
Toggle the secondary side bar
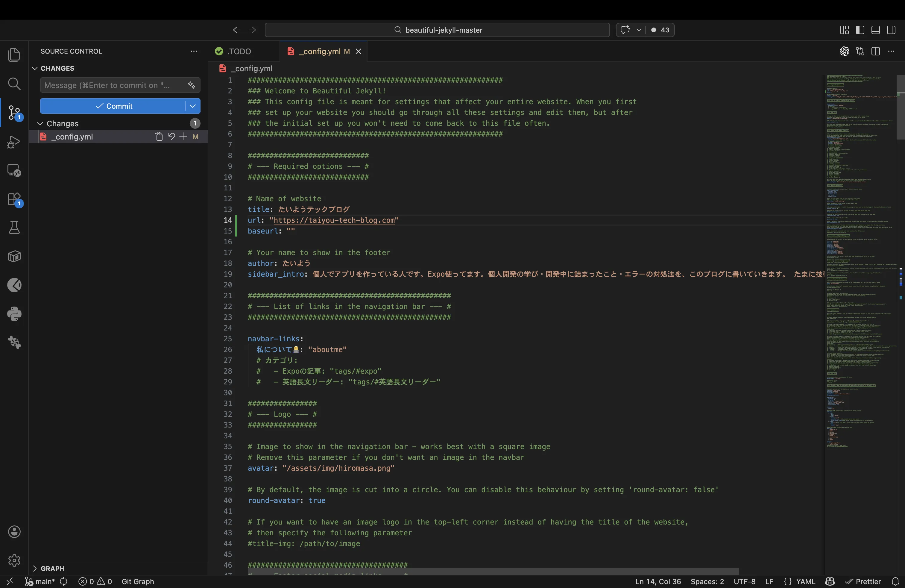coord(891,30)
